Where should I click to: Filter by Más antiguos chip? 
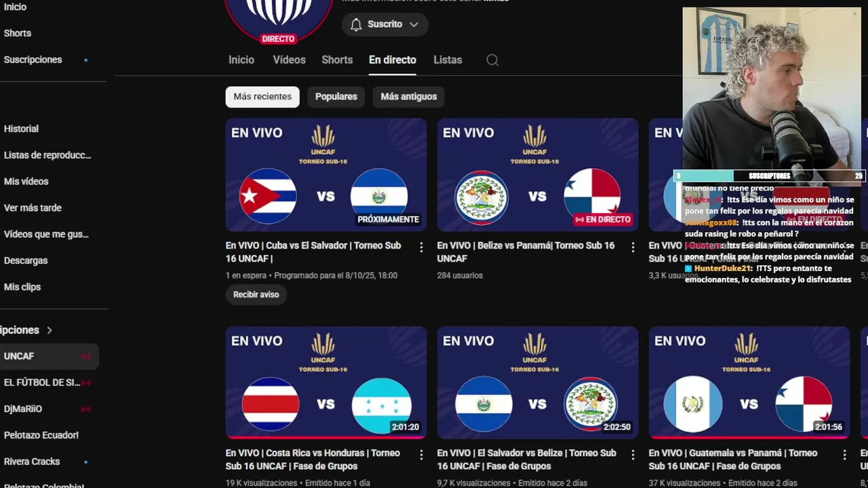pos(409,96)
